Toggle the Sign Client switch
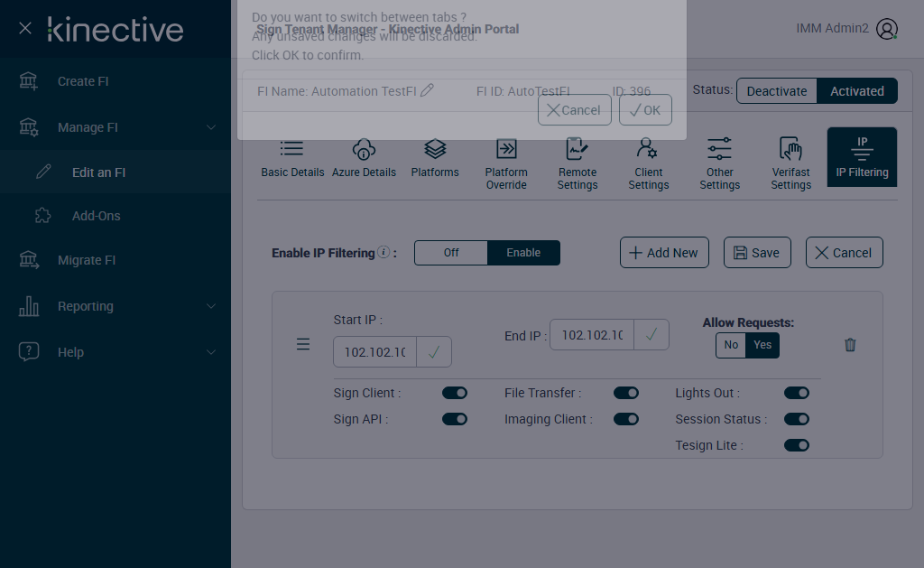924x568 pixels. [x=455, y=393]
